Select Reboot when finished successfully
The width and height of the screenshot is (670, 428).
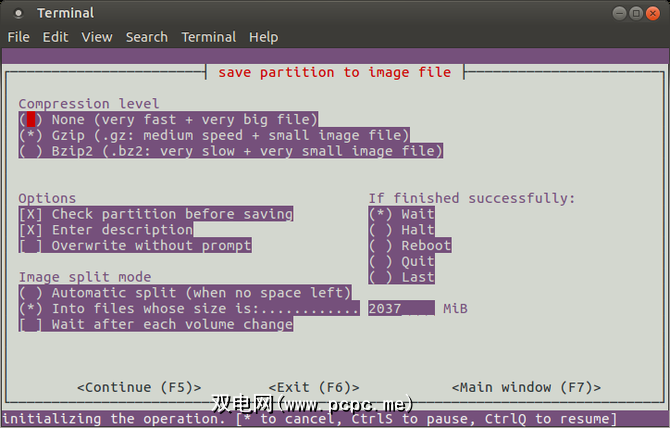(x=410, y=246)
